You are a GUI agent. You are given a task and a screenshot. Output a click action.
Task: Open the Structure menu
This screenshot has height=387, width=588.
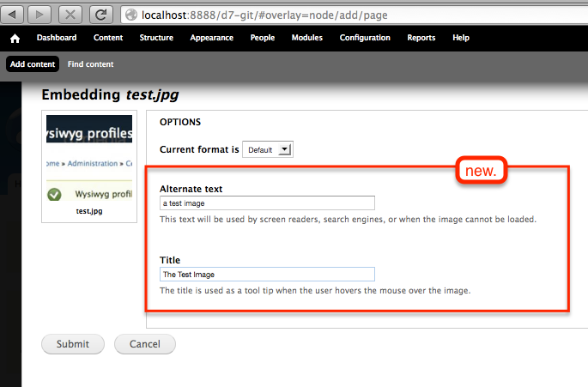tap(156, 38)
